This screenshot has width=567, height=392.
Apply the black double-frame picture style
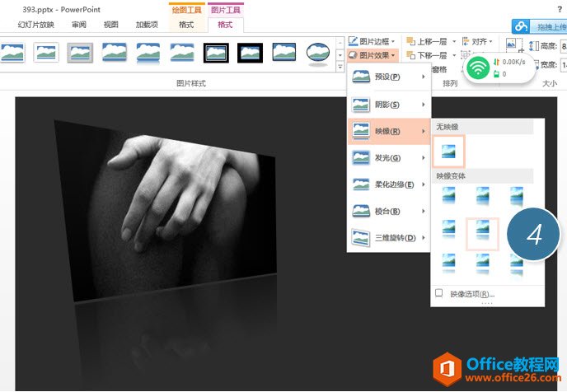pos(217,54)
